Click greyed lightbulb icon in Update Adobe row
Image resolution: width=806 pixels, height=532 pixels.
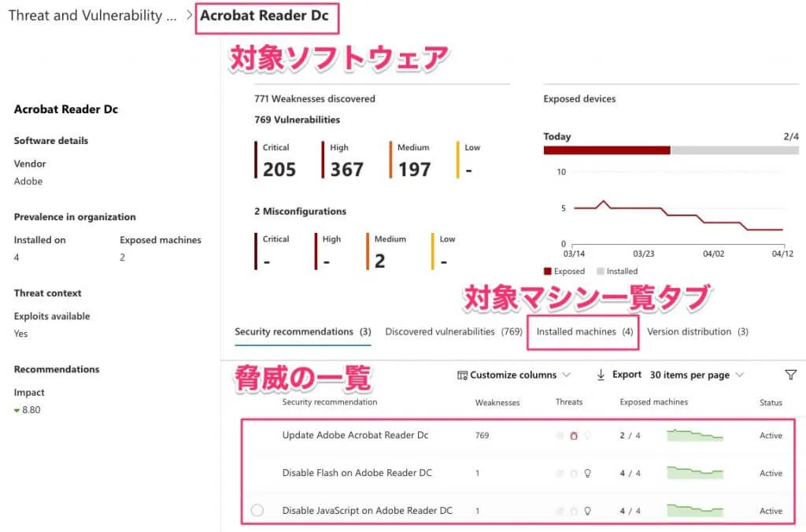coord(587,435)
